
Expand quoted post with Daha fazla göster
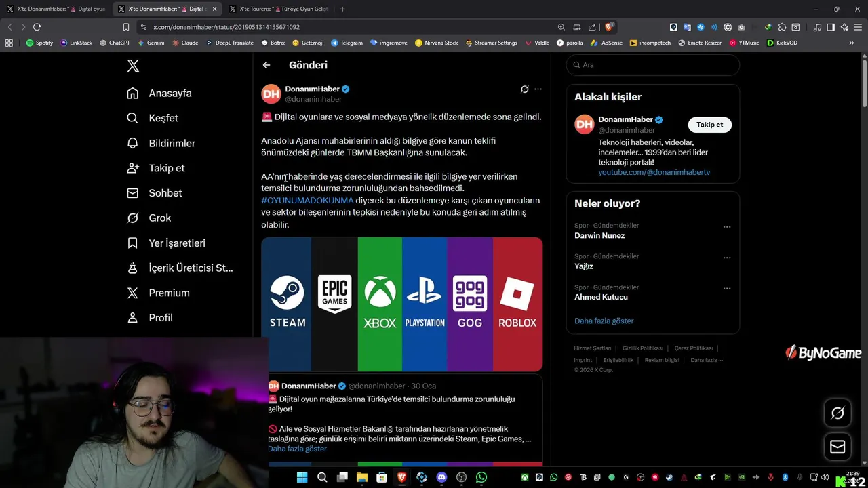point(297,449)
